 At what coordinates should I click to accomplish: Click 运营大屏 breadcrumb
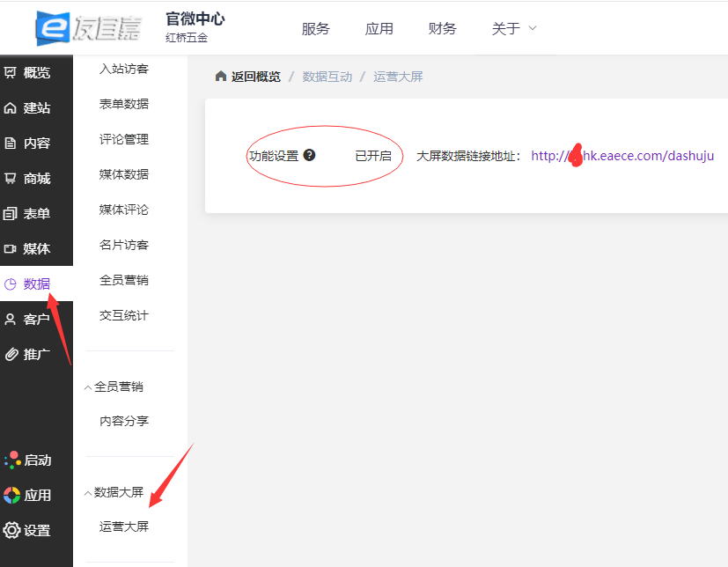tap(398, 77)
